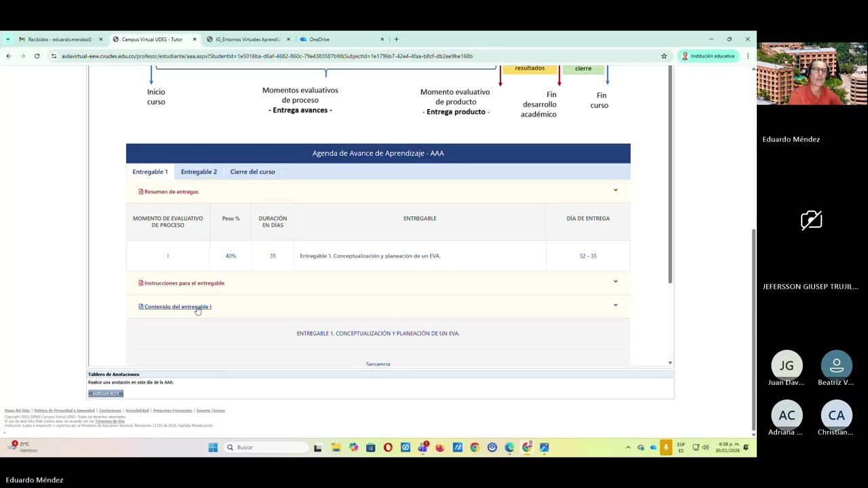
Task: Open Microsoft Store from the taskbar
Action: [x=370, y=447]
